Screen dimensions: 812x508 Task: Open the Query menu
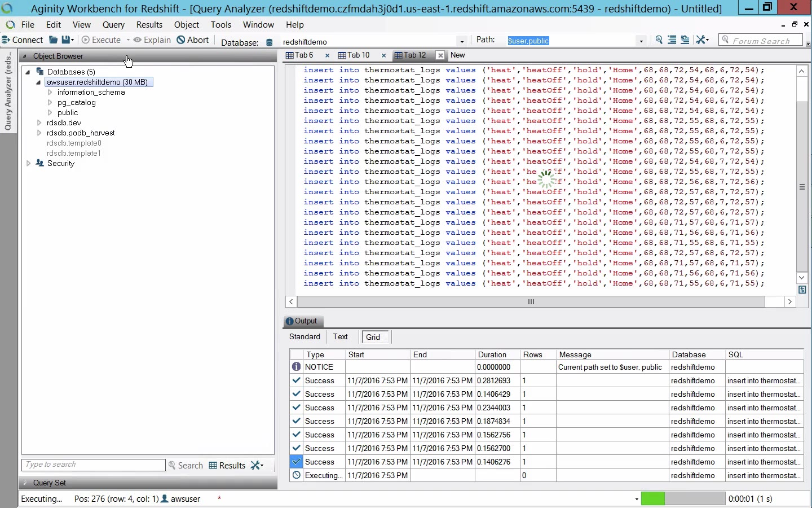[x=113, y=25]
